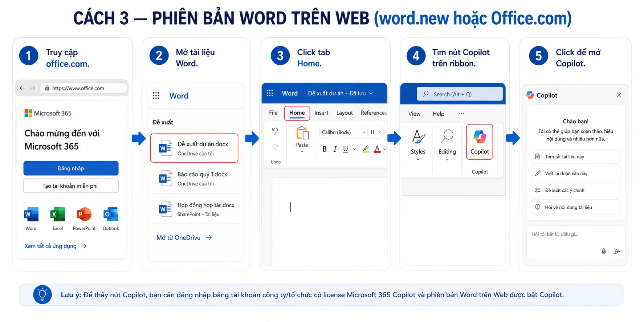Image resolution: width=644 pixels, height=322 pixels.
Task: Switch to the References tab
Action: point(374,113)
